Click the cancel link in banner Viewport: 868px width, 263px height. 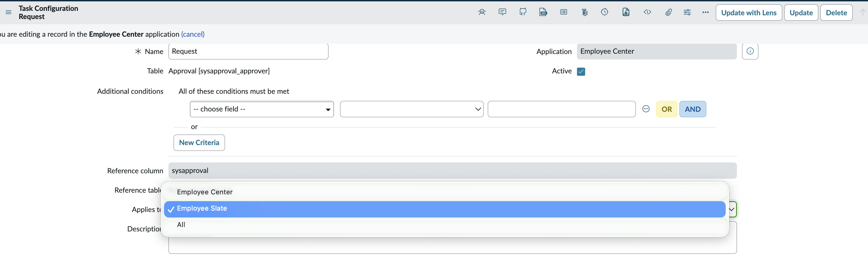(x=193, y=34)
